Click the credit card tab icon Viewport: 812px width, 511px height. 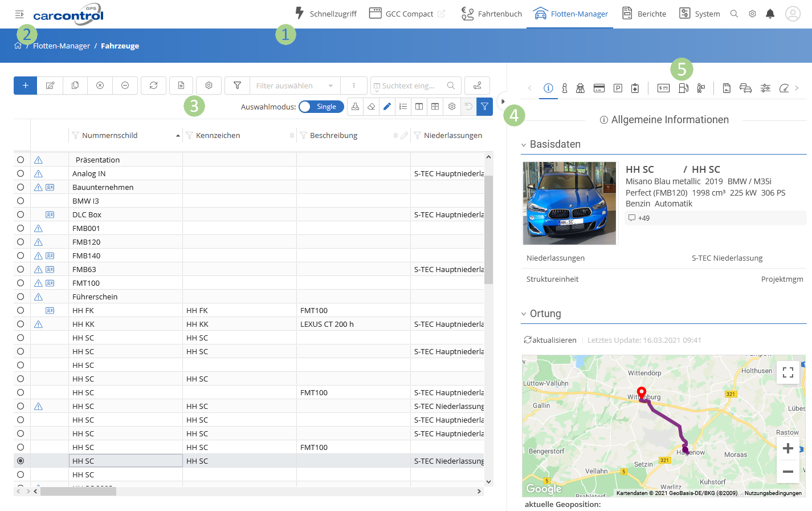click(599, 88)
